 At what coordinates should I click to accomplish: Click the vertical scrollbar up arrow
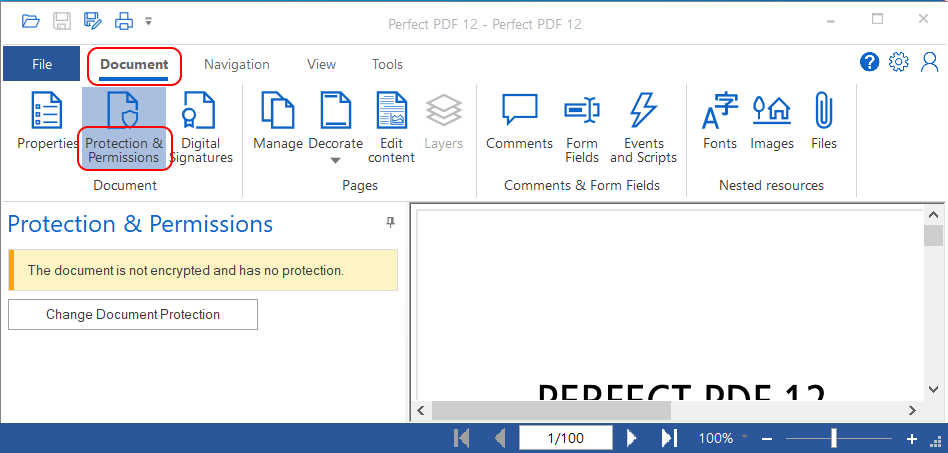click(933, 215)
